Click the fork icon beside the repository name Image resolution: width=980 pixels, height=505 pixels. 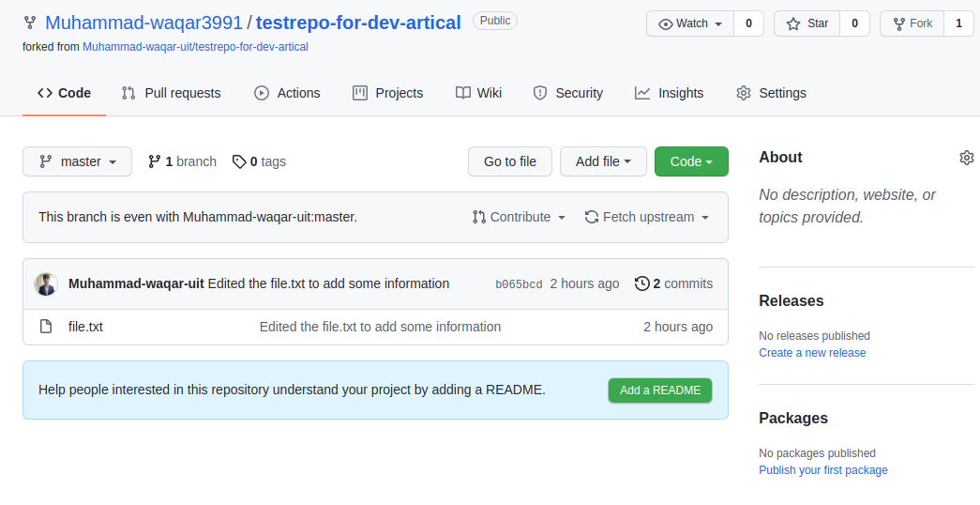pyautogui.click(x=29, y=23)
